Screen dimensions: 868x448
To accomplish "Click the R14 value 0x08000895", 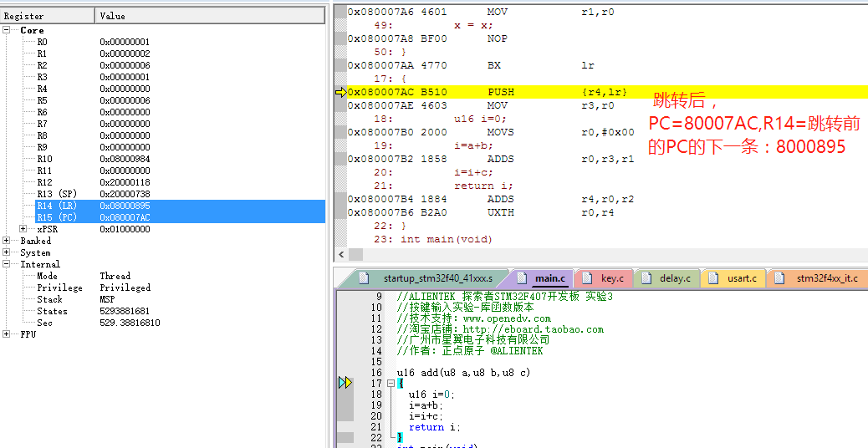I will point(125,206).
